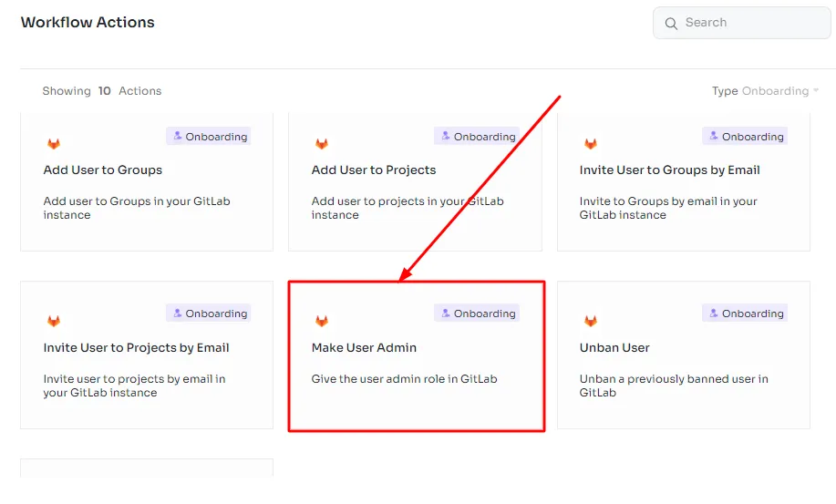Click person icon in Add User to Groups Onboarding tag
Image resolution: width=836 pixels, height=504 pixels.
pos(178,136)
